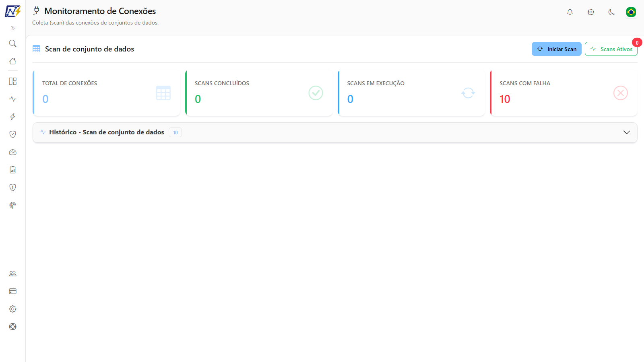The image size is (644, 362).
Task: Toggle dark mode moon icon
Action: 612,12
